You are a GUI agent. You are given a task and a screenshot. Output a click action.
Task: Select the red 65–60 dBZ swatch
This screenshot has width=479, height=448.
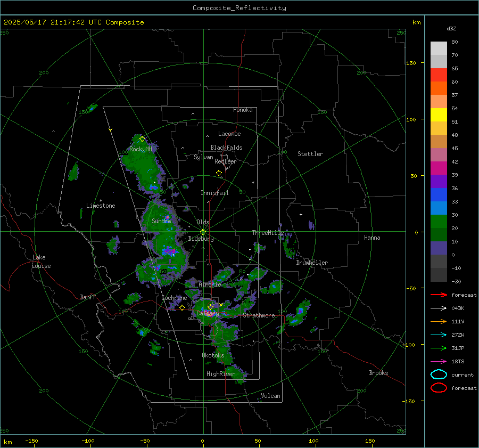(439, 75)
